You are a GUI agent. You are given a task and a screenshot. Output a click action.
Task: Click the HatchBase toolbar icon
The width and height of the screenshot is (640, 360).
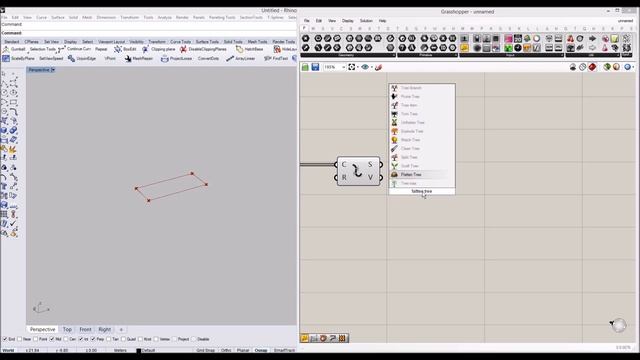(240, 49)
